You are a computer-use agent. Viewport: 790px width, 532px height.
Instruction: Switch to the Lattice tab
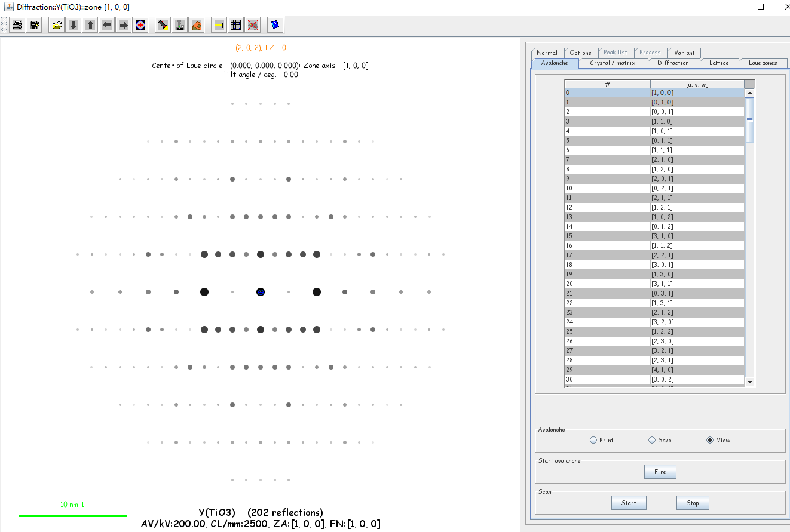point(719,63)
